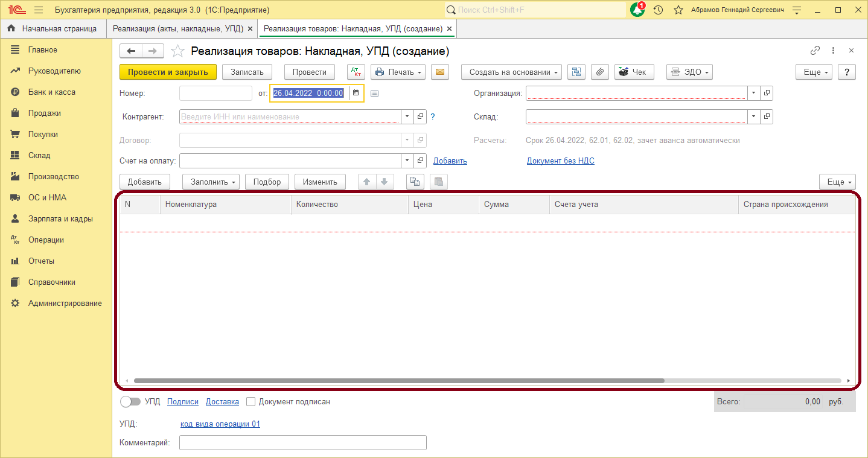Click the Дт/Кт postings icon in toolbar
This screenshot has height=458, width=868.
point(356,72)
